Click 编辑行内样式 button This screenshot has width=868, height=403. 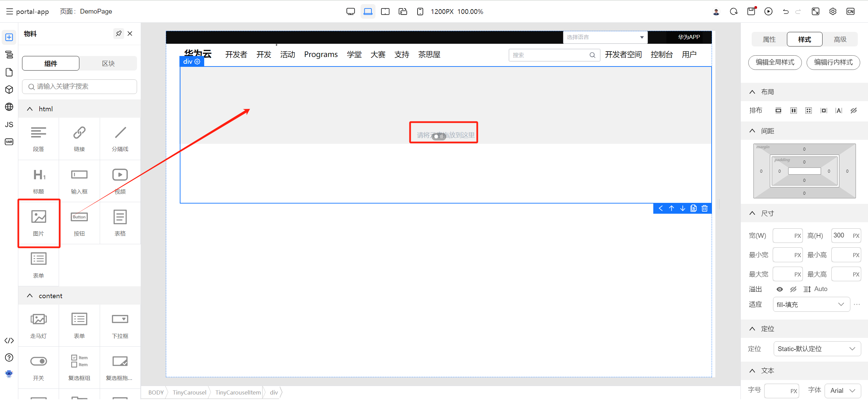pos(833,62)
